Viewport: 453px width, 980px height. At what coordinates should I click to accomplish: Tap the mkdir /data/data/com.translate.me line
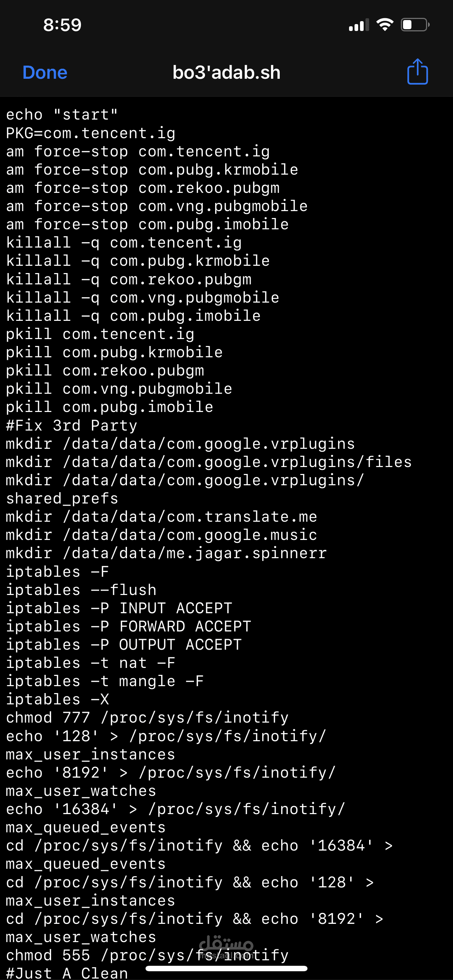162,517
